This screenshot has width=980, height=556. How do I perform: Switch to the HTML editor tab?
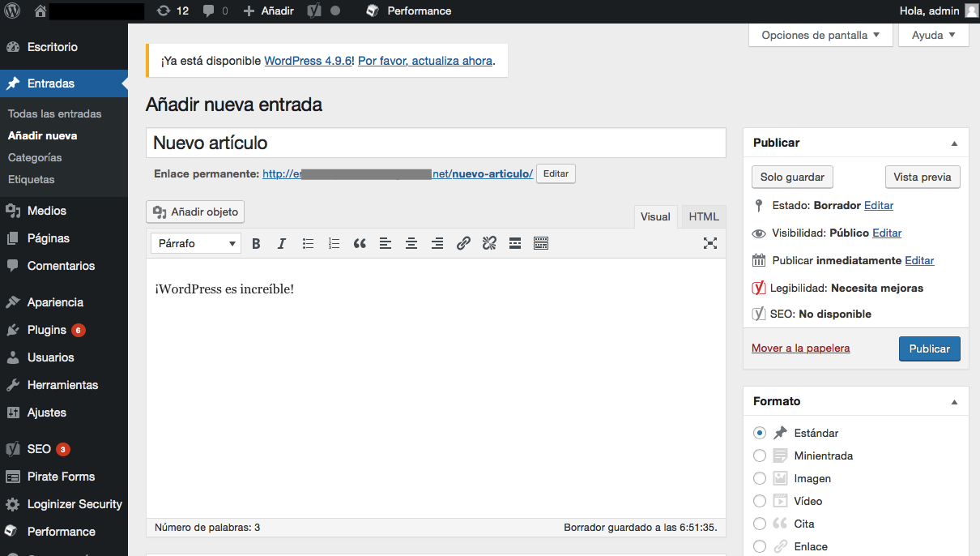pos(703,216)
